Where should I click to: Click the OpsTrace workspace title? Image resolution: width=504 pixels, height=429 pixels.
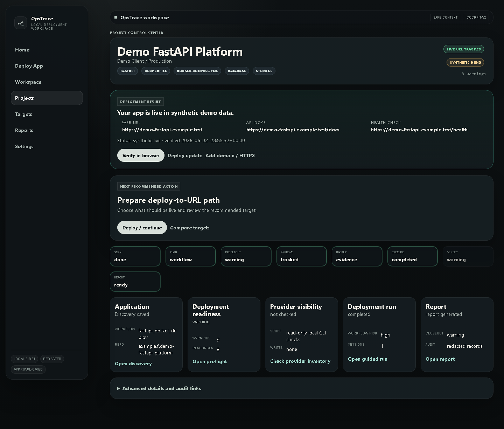click(x=145, y=18)
